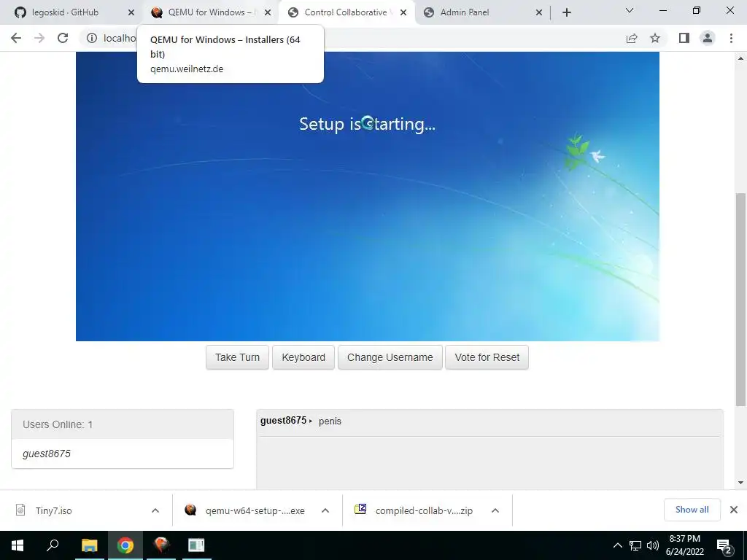This screenshot has width=747, height=560.
Task: Open a new browser tab
Action: (566, 13)
